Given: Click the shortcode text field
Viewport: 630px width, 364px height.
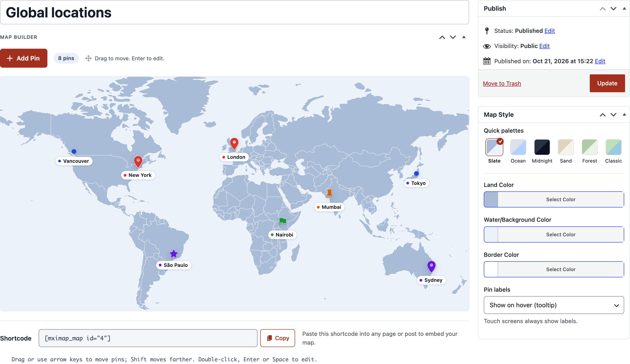Looking at the screenshot, I should tap(148, 338).
